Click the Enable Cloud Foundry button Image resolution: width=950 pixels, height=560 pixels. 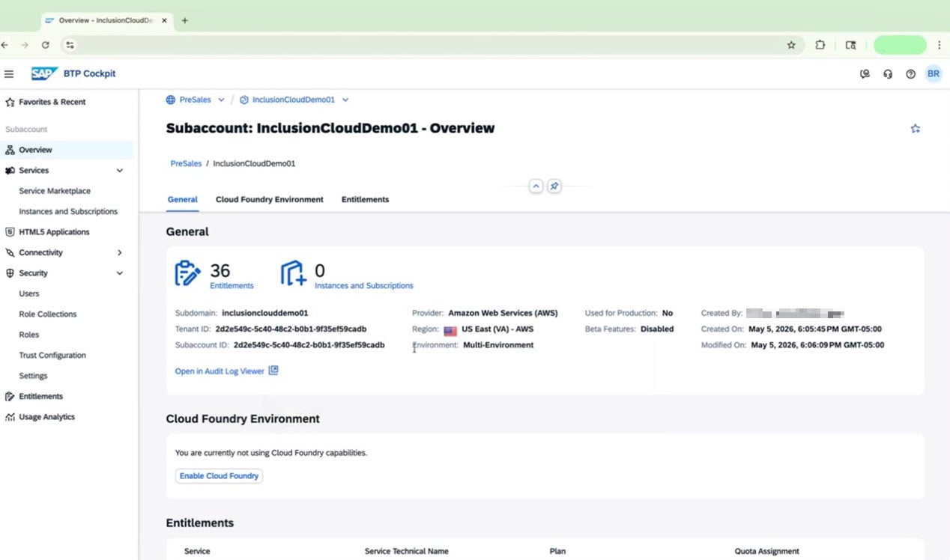click(x=219, y=476)
